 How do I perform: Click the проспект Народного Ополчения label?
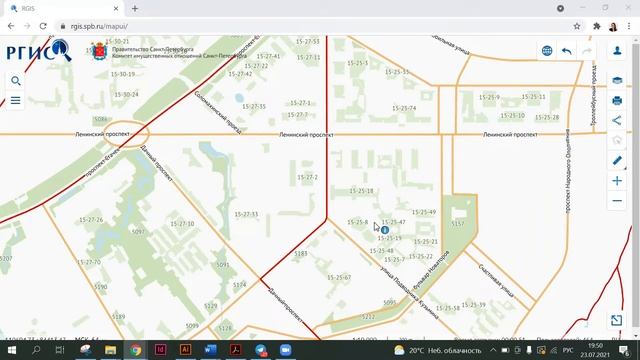[x=568, y=171]
